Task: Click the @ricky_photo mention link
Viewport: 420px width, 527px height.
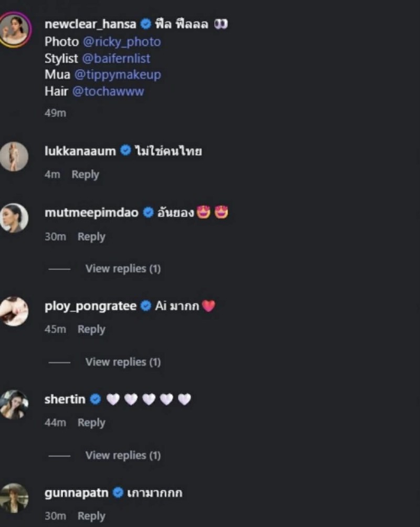Action: click(121, 41)
